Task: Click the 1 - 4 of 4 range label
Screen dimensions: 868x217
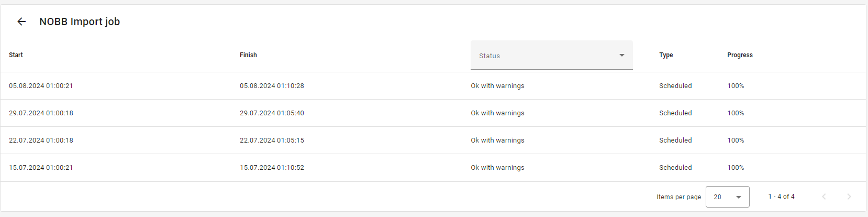Action: (x=781, y=197)
